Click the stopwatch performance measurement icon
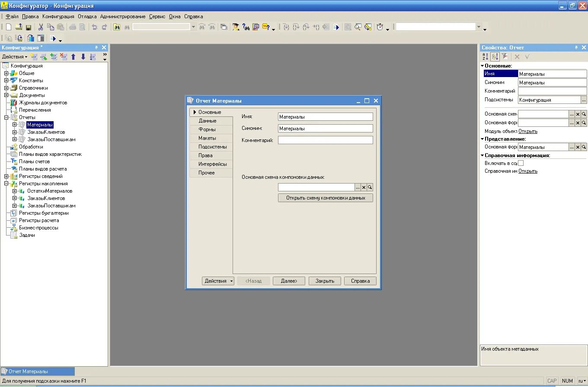 click(380, 27)
